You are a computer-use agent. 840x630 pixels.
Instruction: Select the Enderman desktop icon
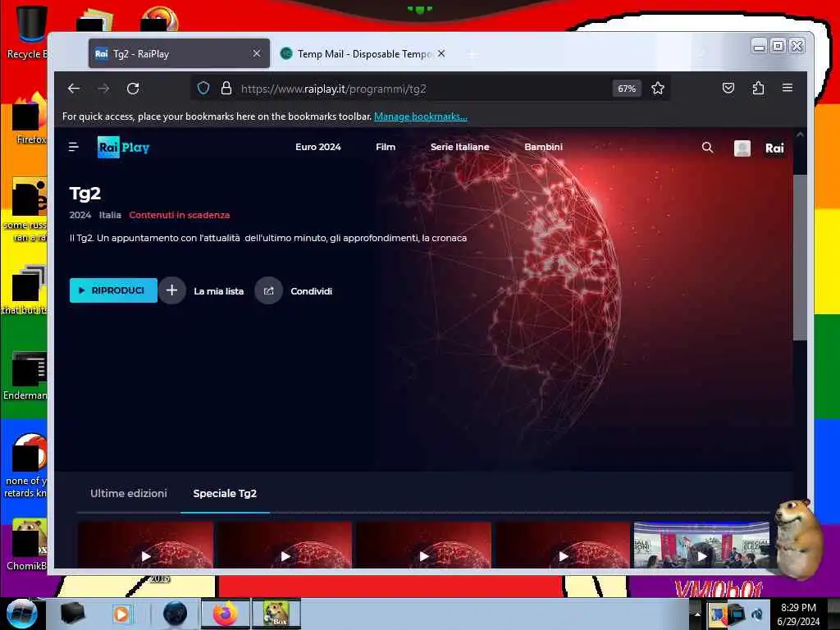(x=25, y=375)
